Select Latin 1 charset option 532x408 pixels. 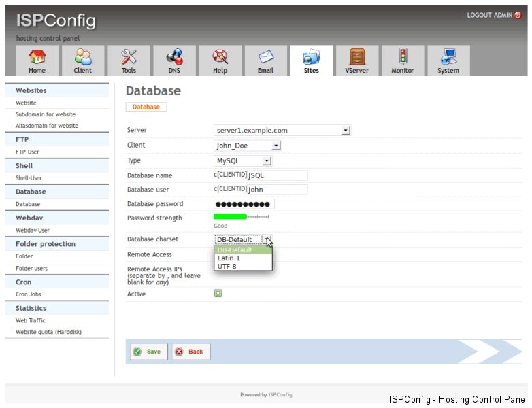coord(229,258)
